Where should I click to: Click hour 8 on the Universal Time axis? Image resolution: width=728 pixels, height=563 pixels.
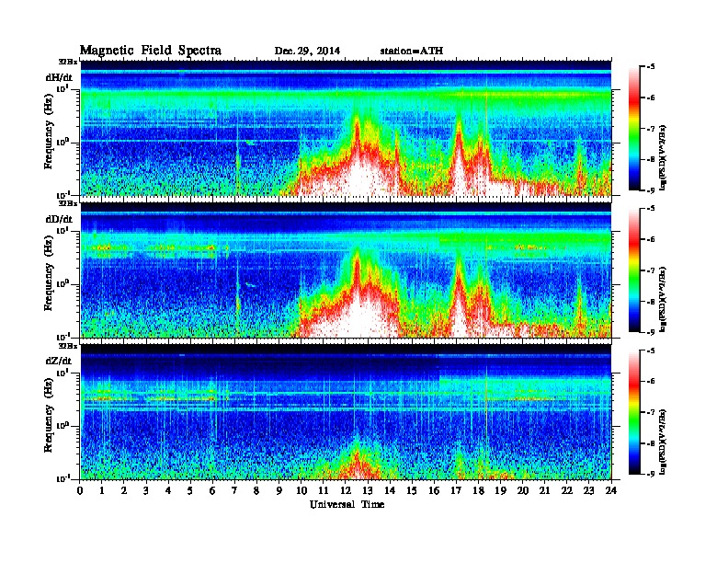pyautogui.click(x=257, y=490)
